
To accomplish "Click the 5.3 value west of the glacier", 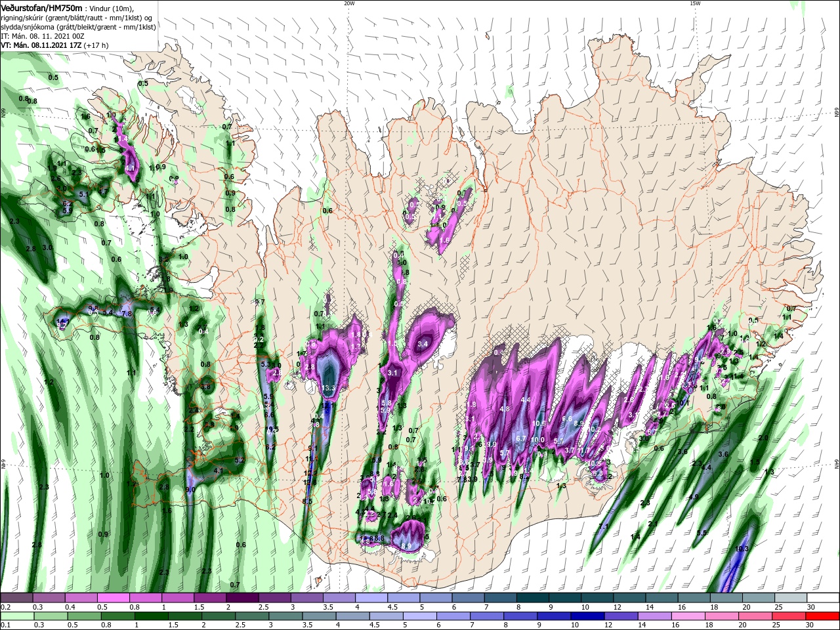I will (x=266, y=364).
